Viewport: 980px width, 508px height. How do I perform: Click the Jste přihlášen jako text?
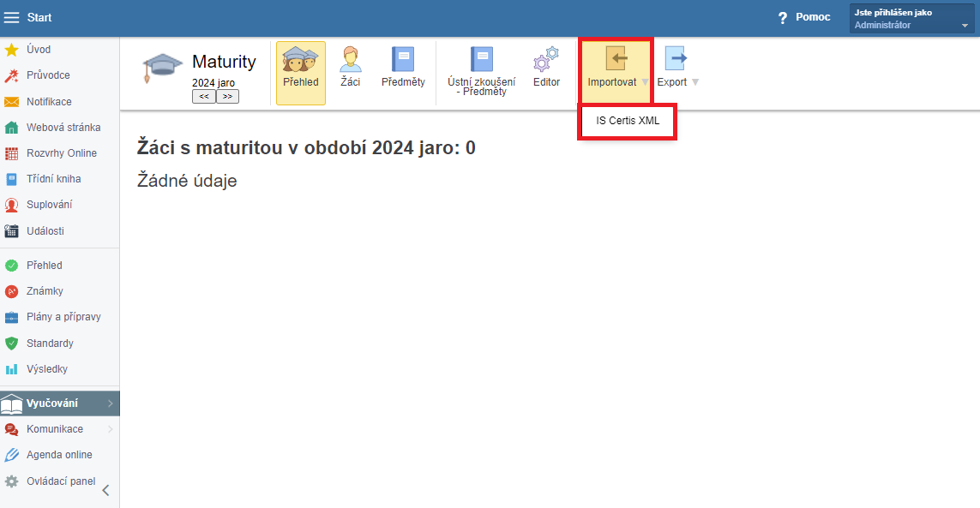pos(893,13)
